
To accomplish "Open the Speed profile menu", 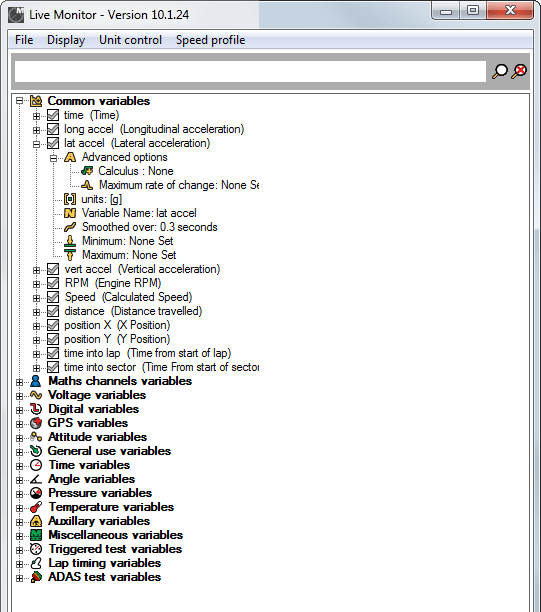I will [x=210, y=40].
